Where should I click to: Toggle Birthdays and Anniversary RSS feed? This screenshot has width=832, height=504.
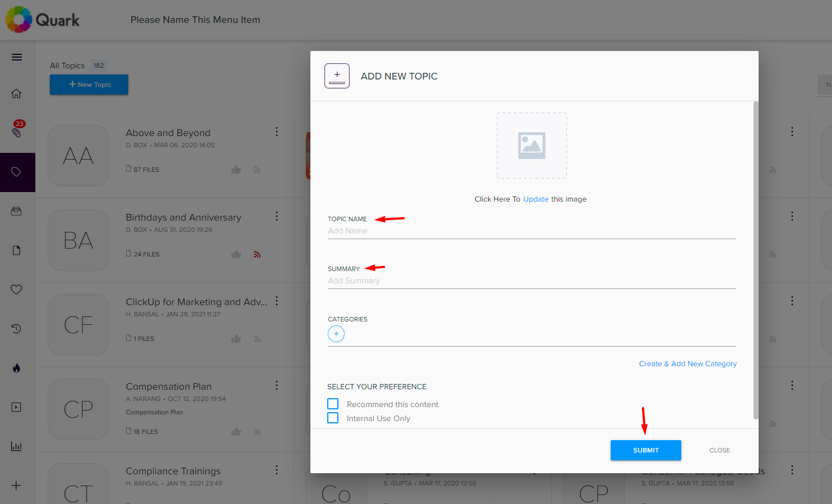(257, 254)
